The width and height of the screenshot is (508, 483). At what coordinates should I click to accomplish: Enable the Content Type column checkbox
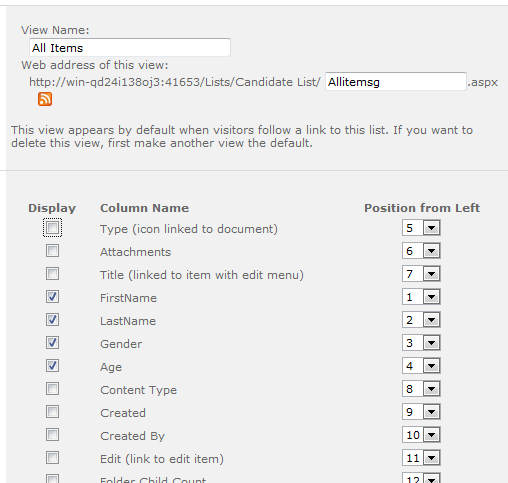tap(52, 389)
